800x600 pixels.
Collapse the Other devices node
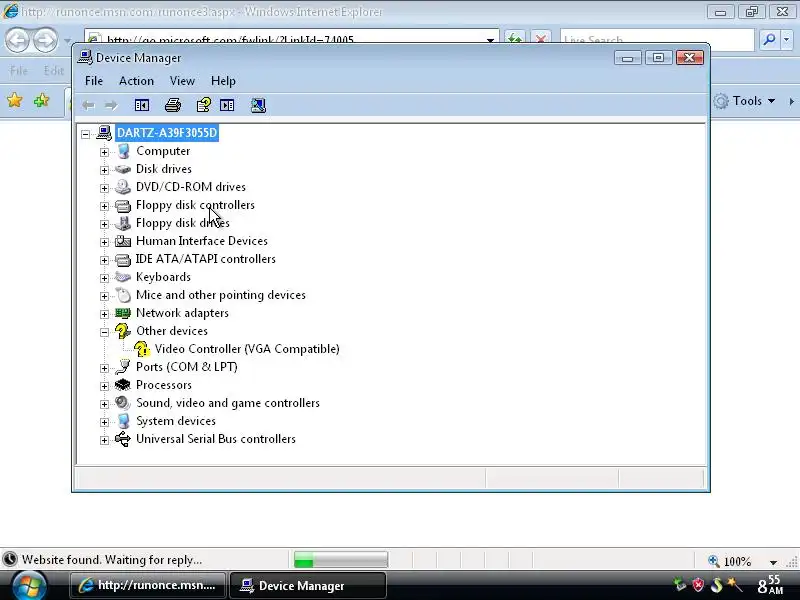click(x=104, y=332)
